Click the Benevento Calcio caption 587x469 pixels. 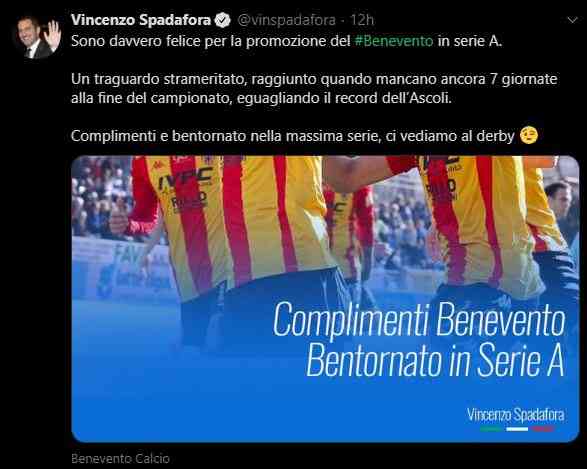click(120, 459)
